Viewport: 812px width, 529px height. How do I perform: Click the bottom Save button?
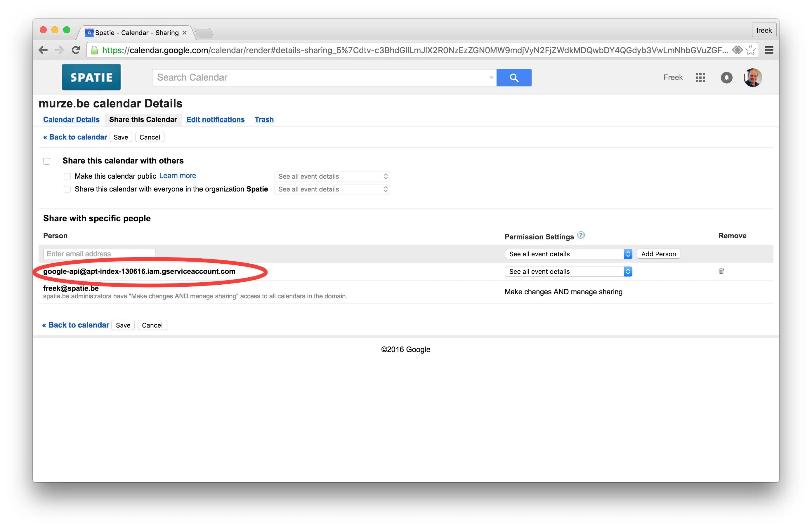point(123,325)
